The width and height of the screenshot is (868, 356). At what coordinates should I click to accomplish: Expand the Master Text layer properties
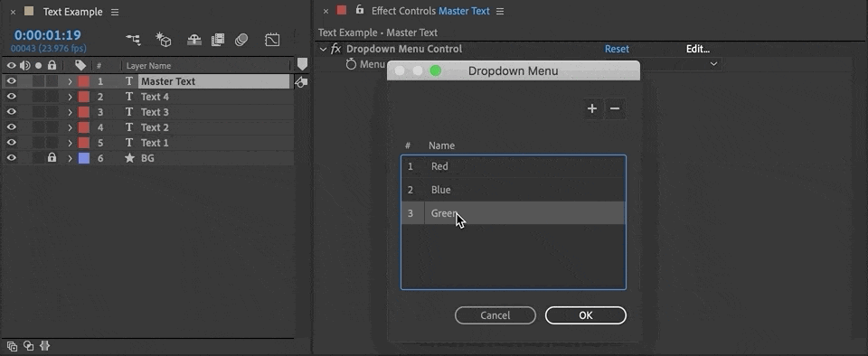click(x=70, y=81)
